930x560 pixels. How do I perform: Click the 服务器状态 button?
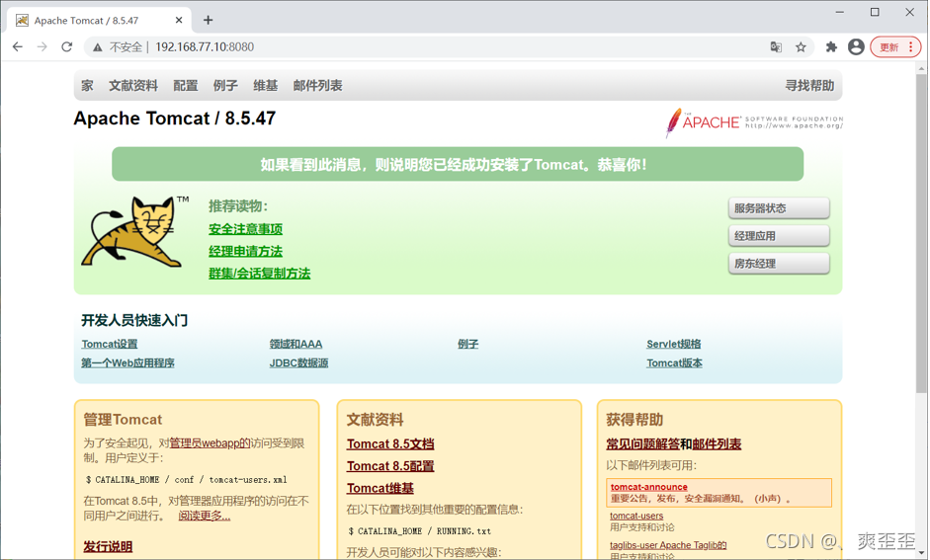tap(779, 208)
